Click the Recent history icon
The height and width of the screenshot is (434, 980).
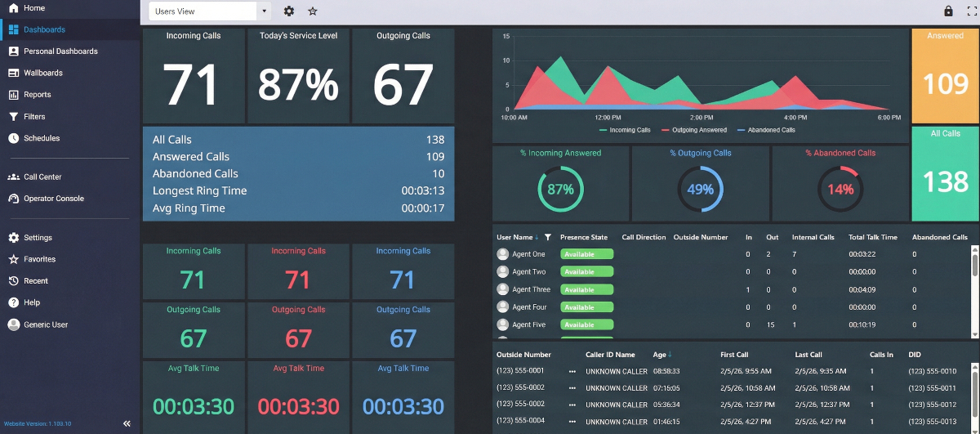pos(13,281)
